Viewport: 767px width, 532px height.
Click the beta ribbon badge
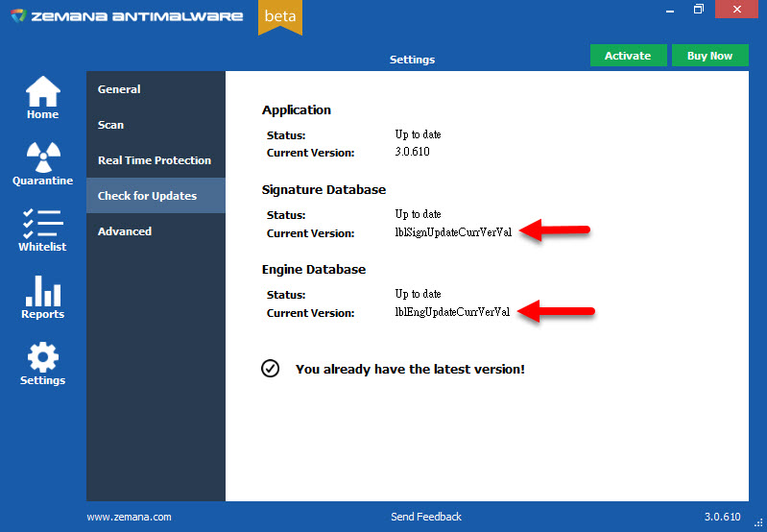(279, 17)
